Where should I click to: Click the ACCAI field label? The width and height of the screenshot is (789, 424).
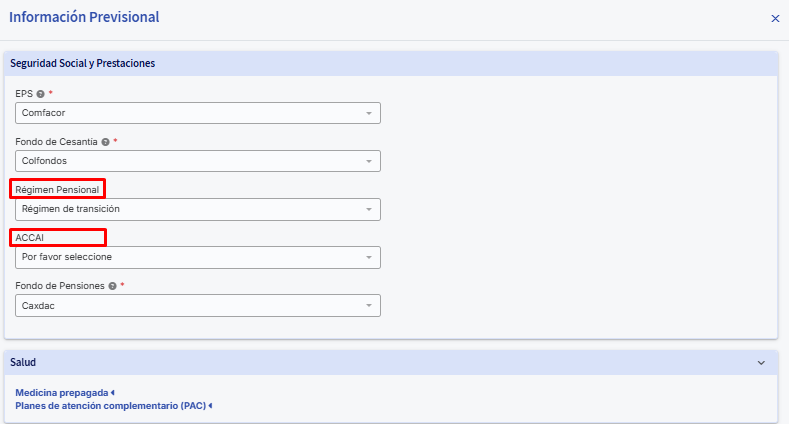[30, 237]
